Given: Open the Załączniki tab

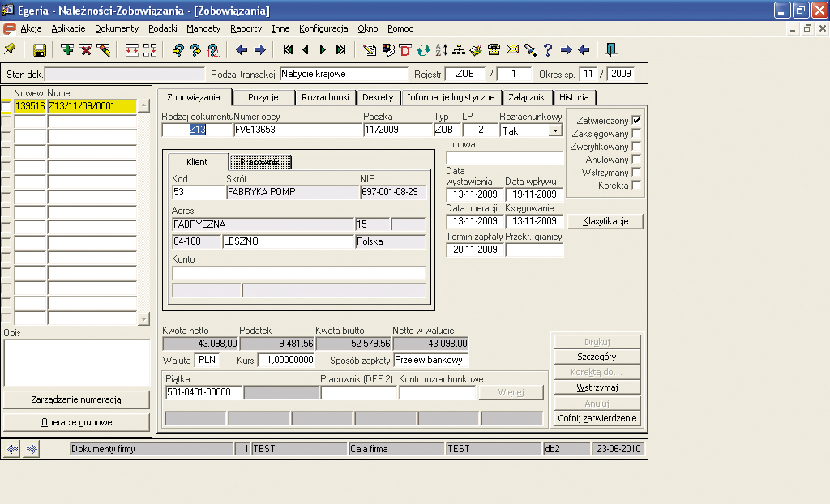Looking at the screenshot, I should tap(527, 97).
